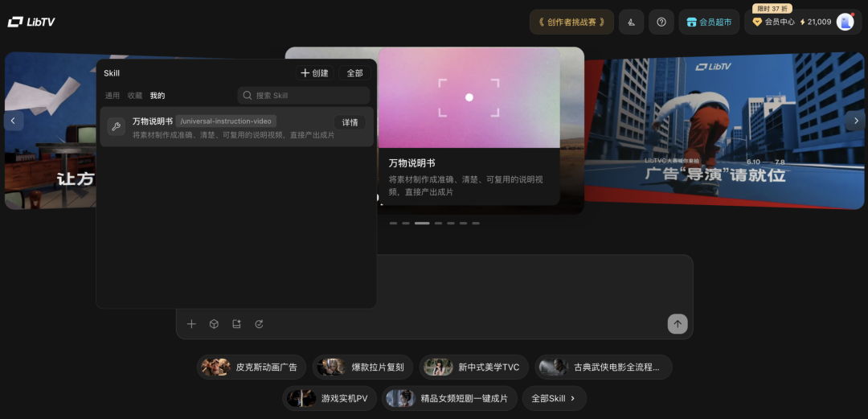The width and height of the screenshot is (868, 419).
Task: Select the 我的 tab
Action: click(x=158, y=96)
